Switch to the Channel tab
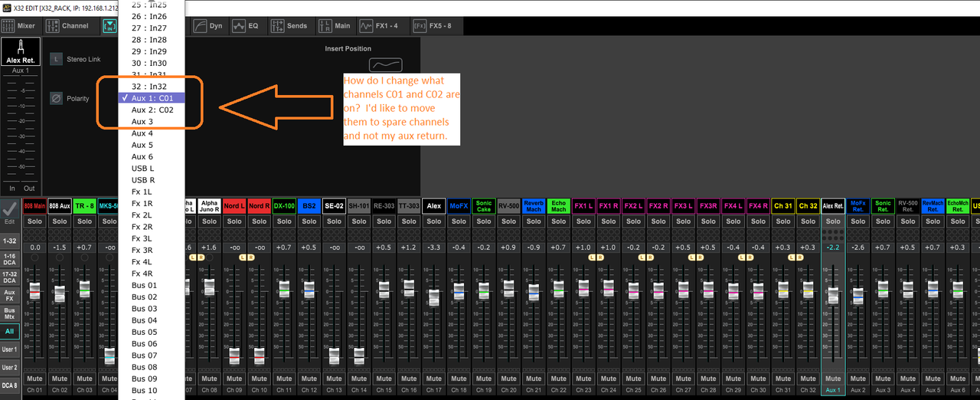980x400 pixels. pyautogui.click(x=67, y=25)
